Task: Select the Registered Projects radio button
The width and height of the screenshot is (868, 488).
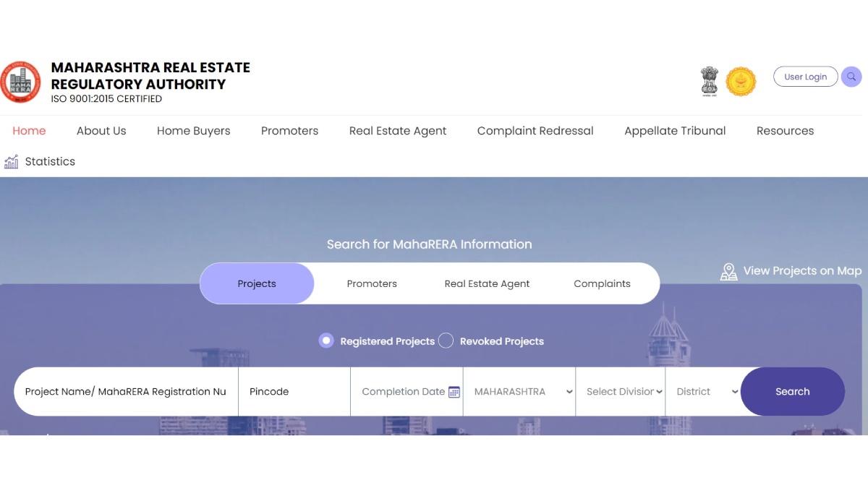Action: (x=326, y=341)
